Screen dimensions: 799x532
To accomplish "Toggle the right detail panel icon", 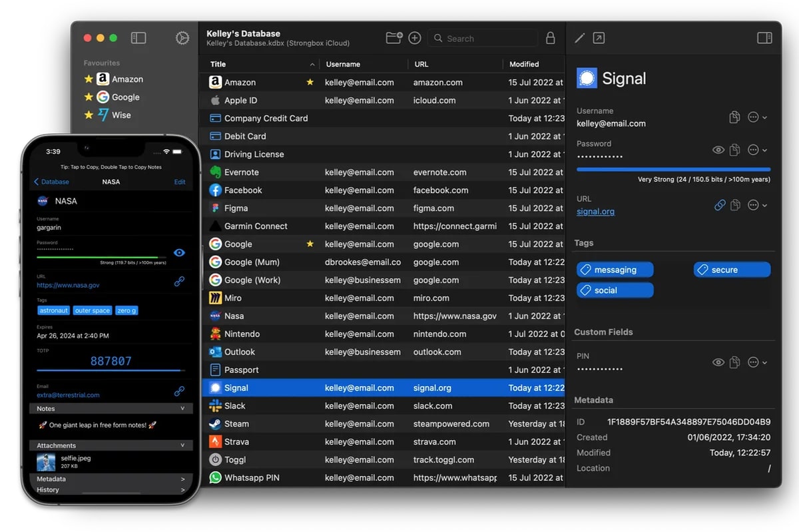I will 763,38.
